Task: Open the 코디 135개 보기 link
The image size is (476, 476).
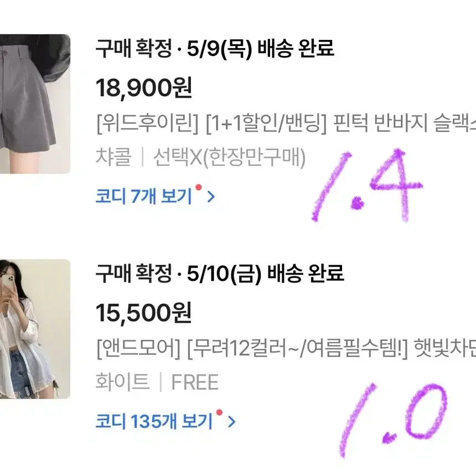Action: (x=154, y=421)
